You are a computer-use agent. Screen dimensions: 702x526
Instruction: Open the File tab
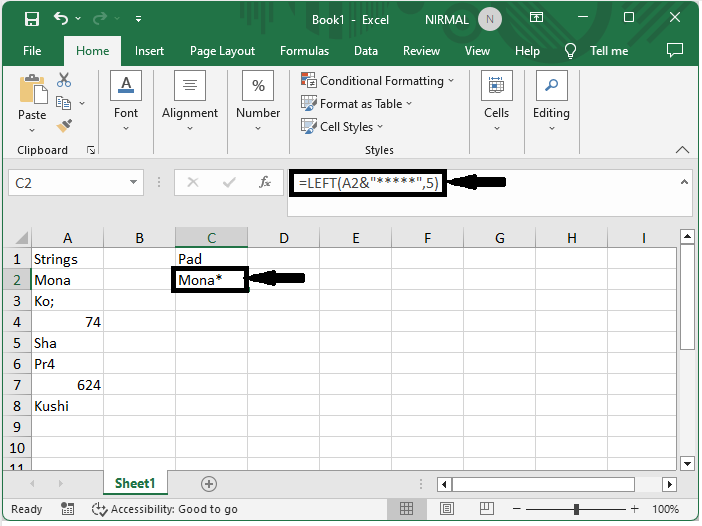tap(32, 51)
